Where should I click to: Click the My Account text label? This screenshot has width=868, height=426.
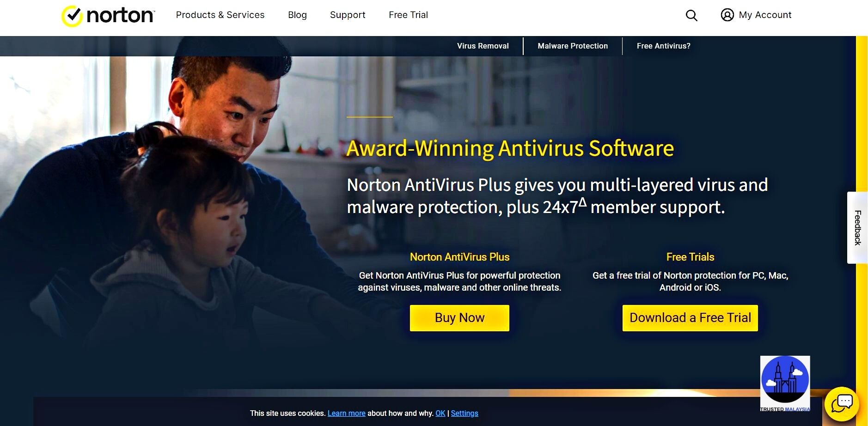click(x=765, y=15)
